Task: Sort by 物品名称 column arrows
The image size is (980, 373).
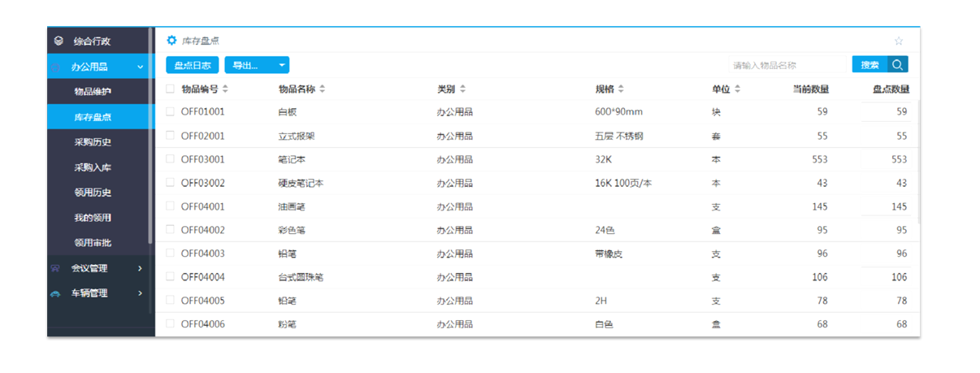Action: (322, 89)
